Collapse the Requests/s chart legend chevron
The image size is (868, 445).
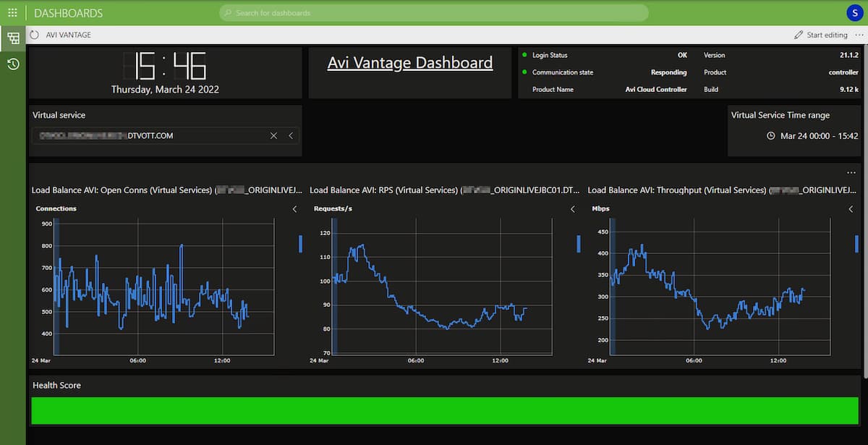tap(572, 209)
